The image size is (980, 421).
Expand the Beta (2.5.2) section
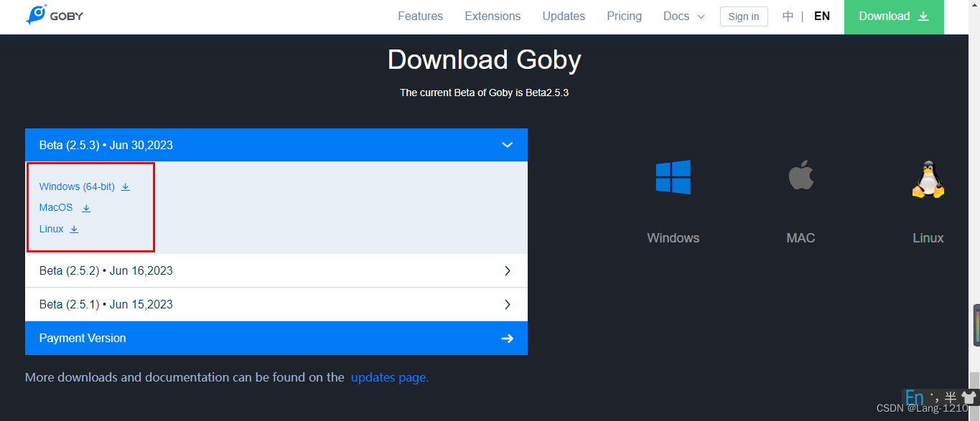click(276, 270)
